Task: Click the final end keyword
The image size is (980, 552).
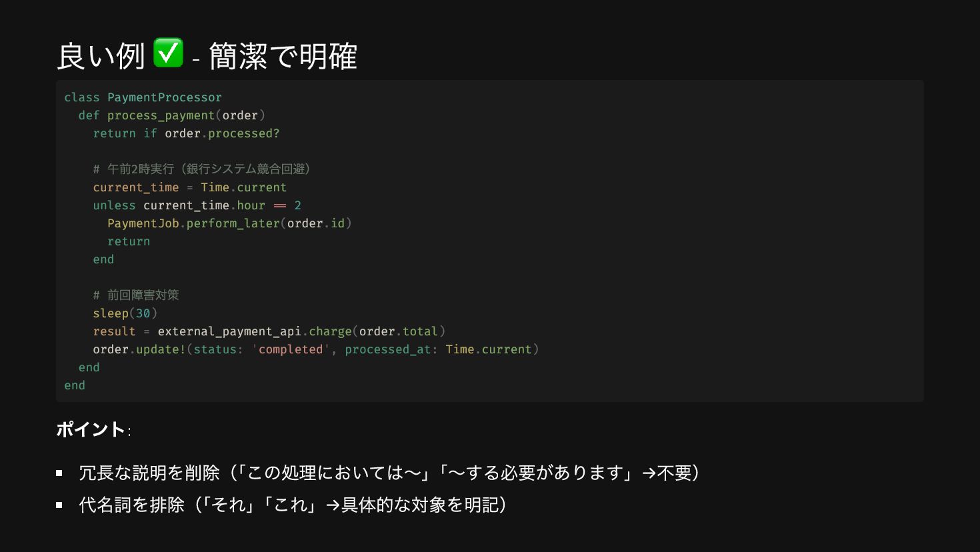Action: point(75,385)
